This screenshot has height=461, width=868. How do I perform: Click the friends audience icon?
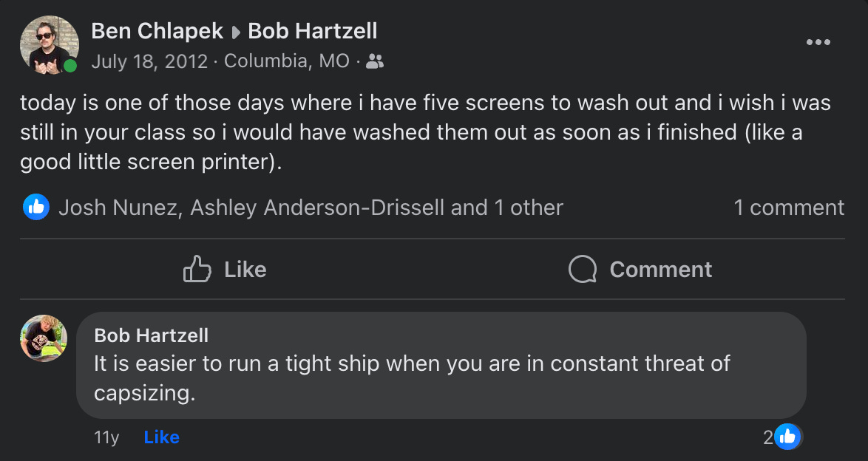pos(375,61)
